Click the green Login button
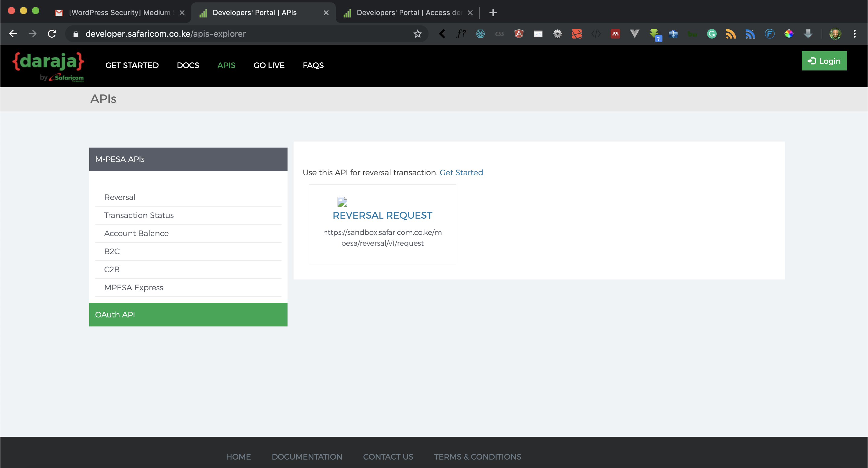Viewport: 868px width, 468px height. (824, 61)
